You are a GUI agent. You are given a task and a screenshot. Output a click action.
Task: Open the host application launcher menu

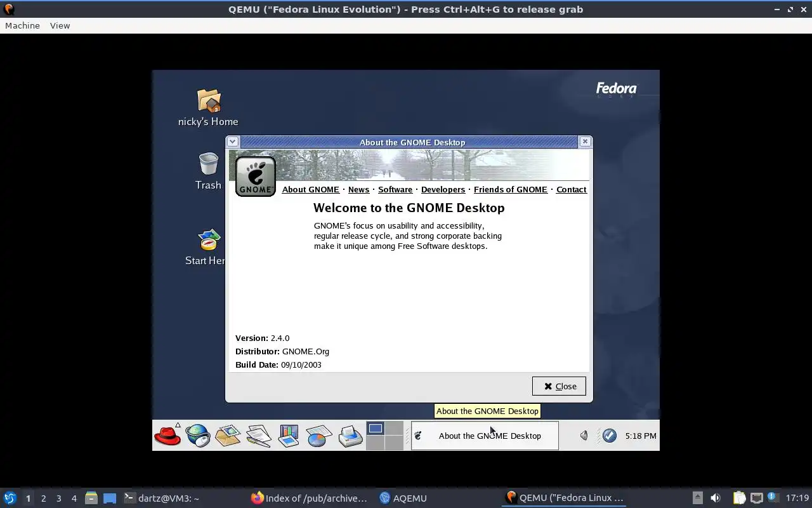(10, 498)
